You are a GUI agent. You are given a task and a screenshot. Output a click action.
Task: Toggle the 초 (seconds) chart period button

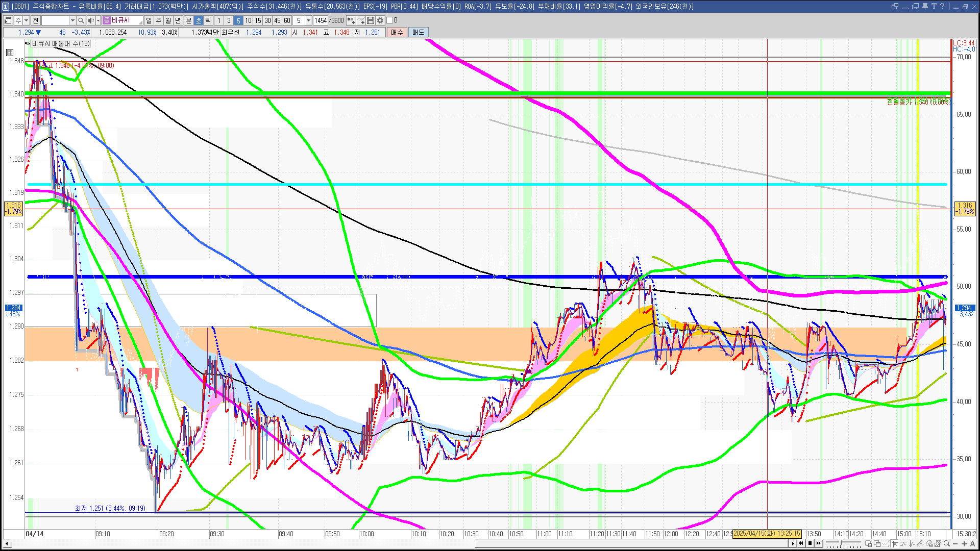point(199,20)
